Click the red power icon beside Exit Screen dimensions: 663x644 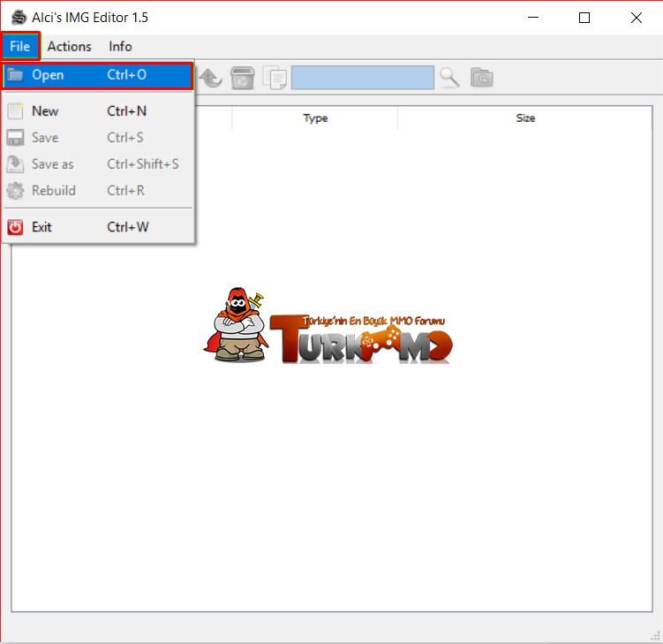[15, 227]
